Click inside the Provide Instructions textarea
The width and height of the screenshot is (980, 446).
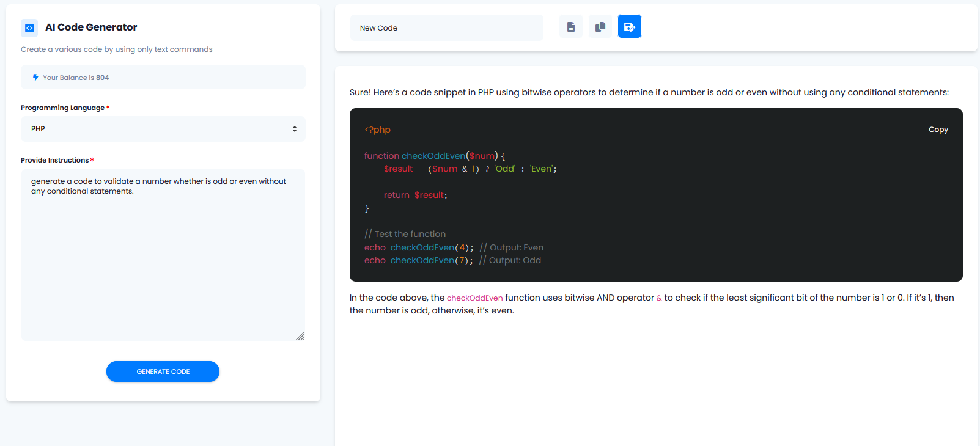(x=163, y=255)
